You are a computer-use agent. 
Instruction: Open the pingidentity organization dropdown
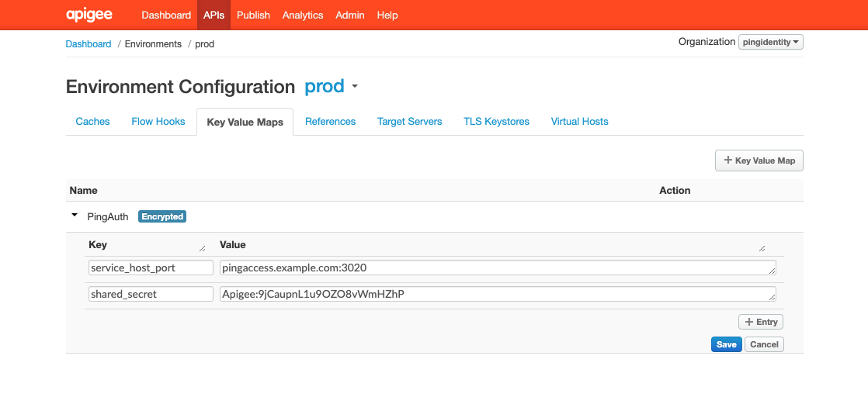[x=770, y=42]
